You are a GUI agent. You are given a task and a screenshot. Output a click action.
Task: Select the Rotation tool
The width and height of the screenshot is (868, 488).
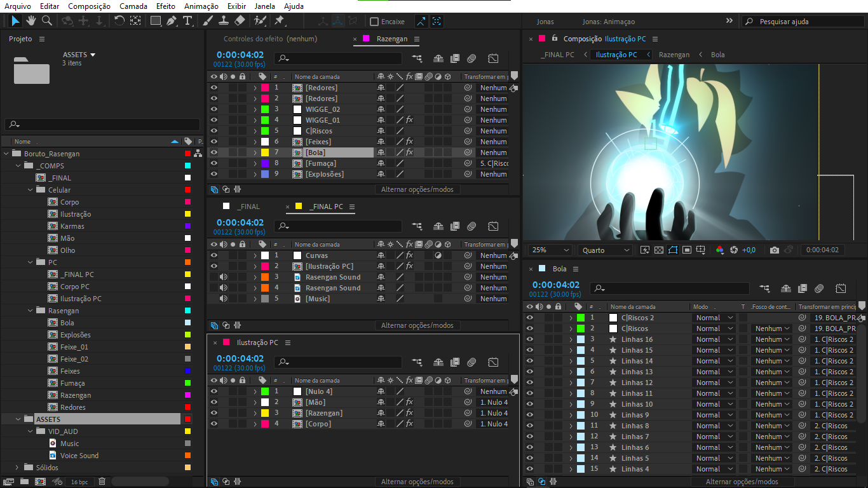tap(119, 21)
